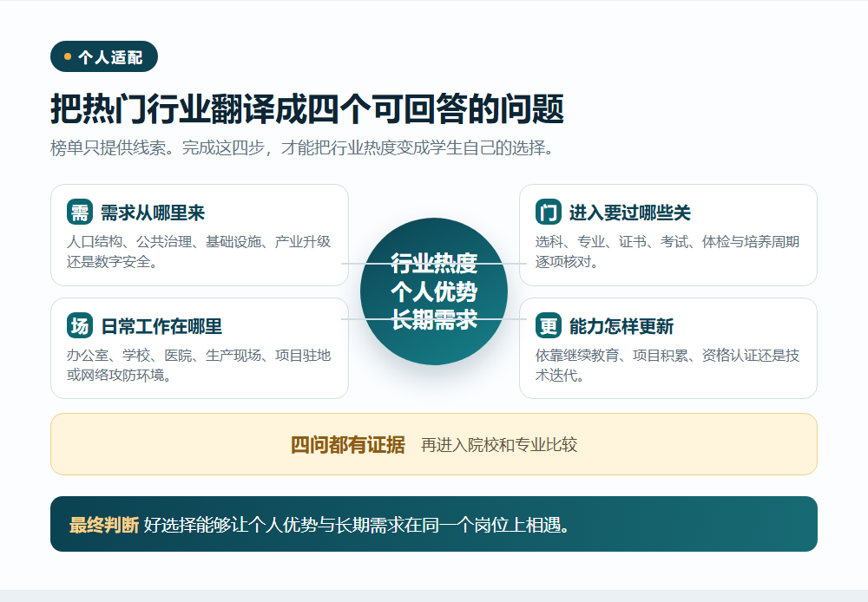Select heading 进入要过哪些关

tap(630, 213)
